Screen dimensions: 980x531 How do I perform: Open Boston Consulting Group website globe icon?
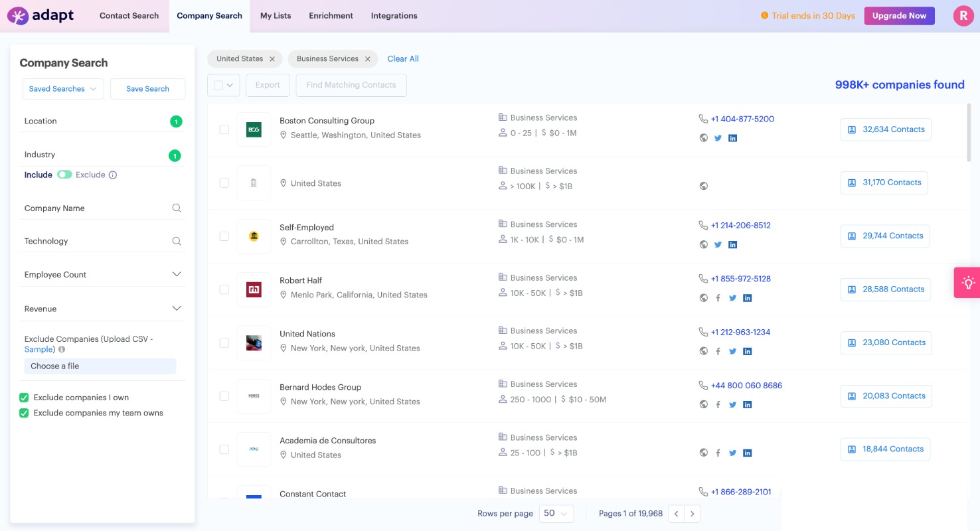[x=704, y=138]
